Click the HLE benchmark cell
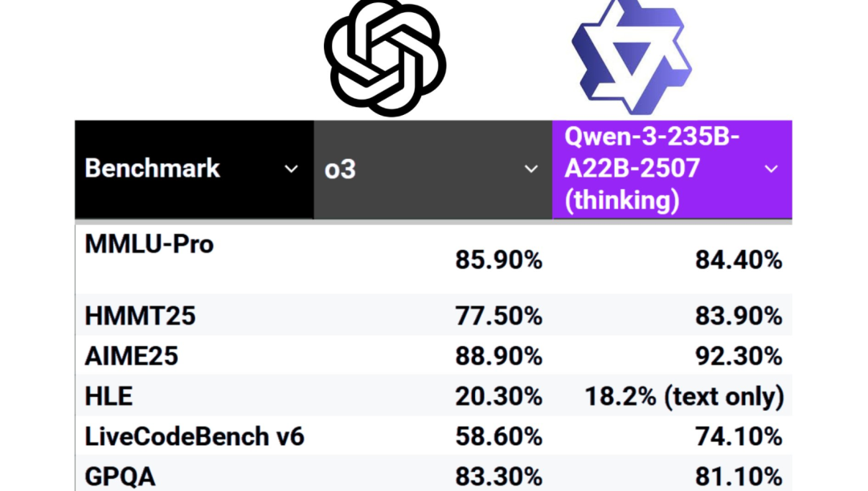Viewport: 868px width, 491px height. coord(108,396)
